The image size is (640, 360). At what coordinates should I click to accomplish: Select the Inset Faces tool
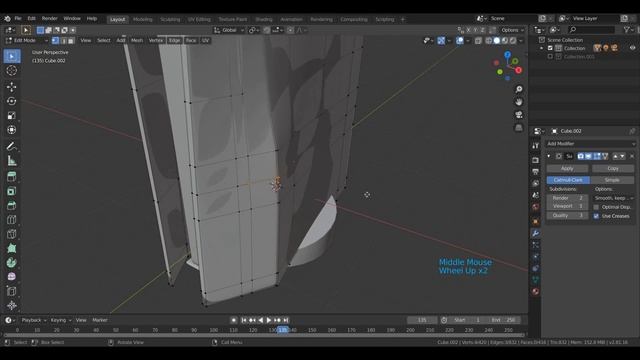click(x=11, y=191)
